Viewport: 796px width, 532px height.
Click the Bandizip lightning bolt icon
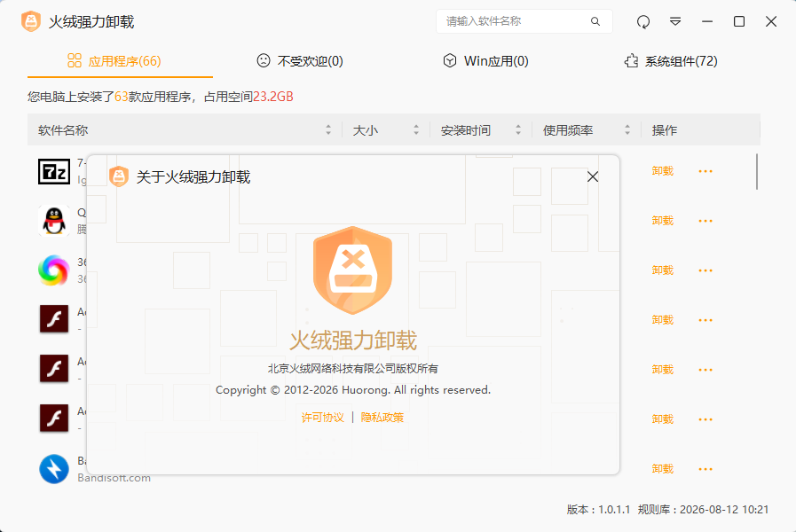click(x=54, y=469)
